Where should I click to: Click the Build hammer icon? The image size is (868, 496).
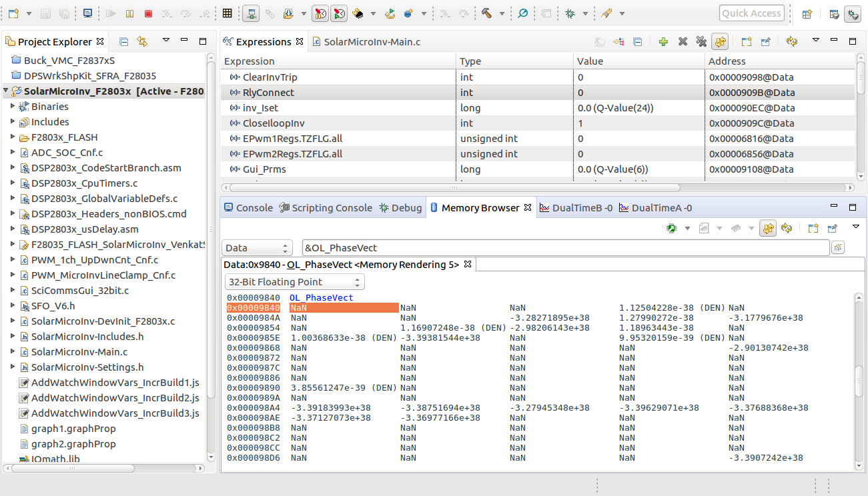pos(486,13)
